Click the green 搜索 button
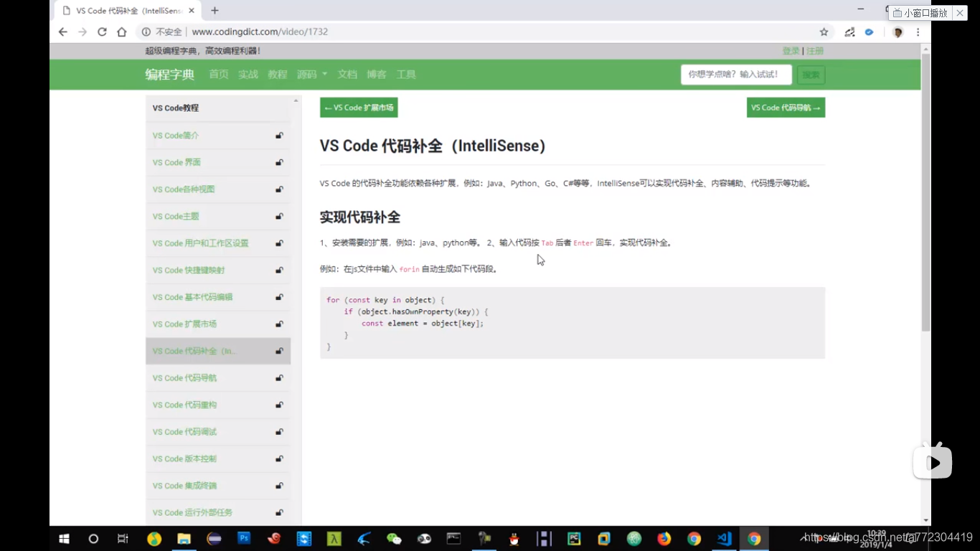This screenshot has width=980, height=551. click(811, 75)
